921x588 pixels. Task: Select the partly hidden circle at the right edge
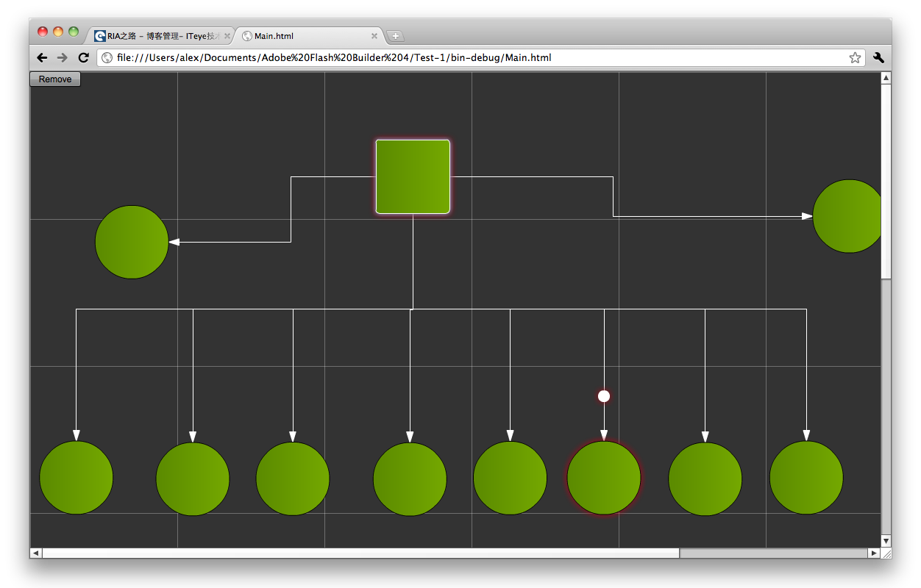click(847, 216)
